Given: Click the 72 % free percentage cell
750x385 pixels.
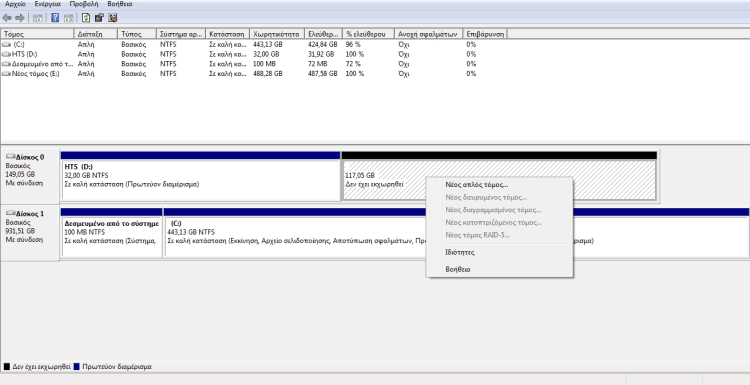Looking at the screenshot, I should tap(353, 64).
